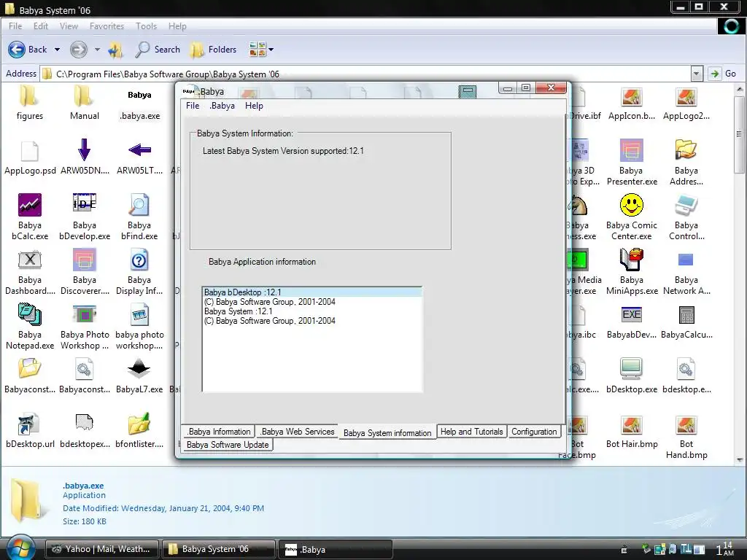Select Bot Hand.bmp file
Viewport: 747px width, 560px height.
[x=686, y=436]
